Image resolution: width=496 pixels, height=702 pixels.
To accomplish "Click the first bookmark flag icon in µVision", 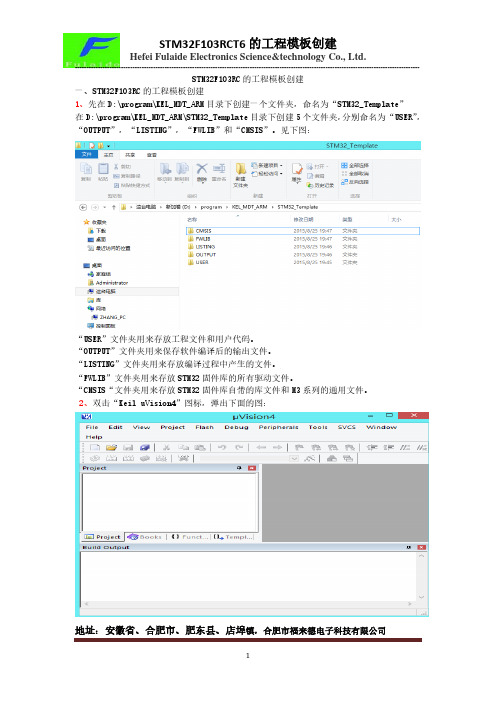I will click(299, 447).
